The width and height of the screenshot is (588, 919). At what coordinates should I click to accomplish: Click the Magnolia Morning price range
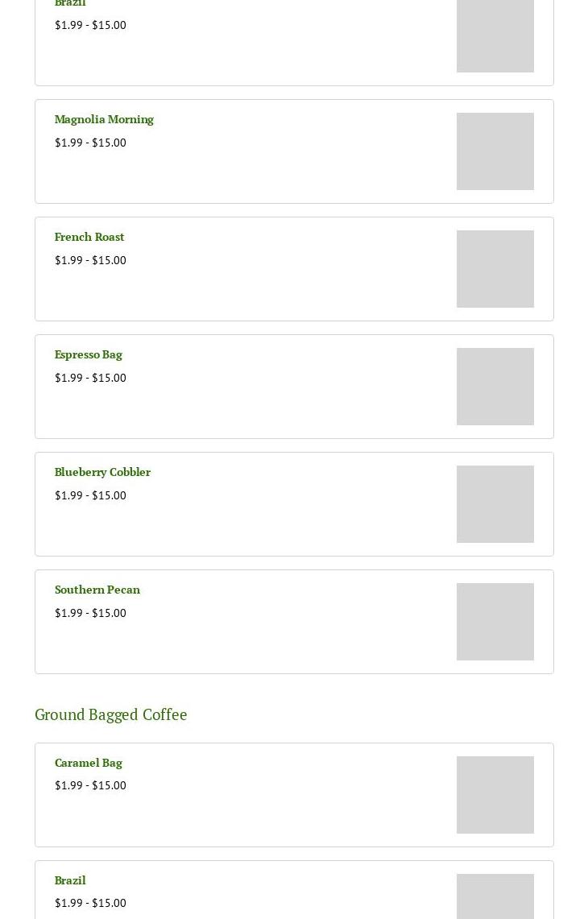point(90,143)
